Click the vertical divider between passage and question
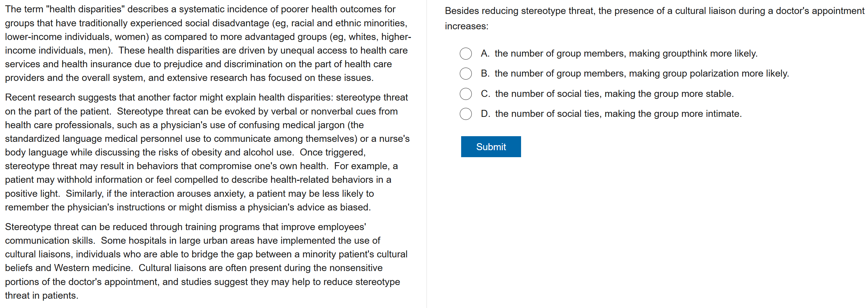Viewport: 868px width, 308px height. coord(427,154)
